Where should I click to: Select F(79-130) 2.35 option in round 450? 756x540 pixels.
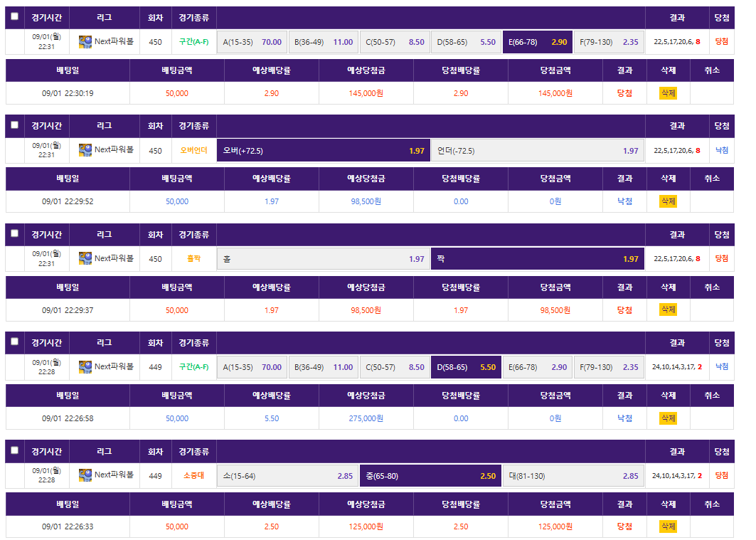(x=609, y=42)
